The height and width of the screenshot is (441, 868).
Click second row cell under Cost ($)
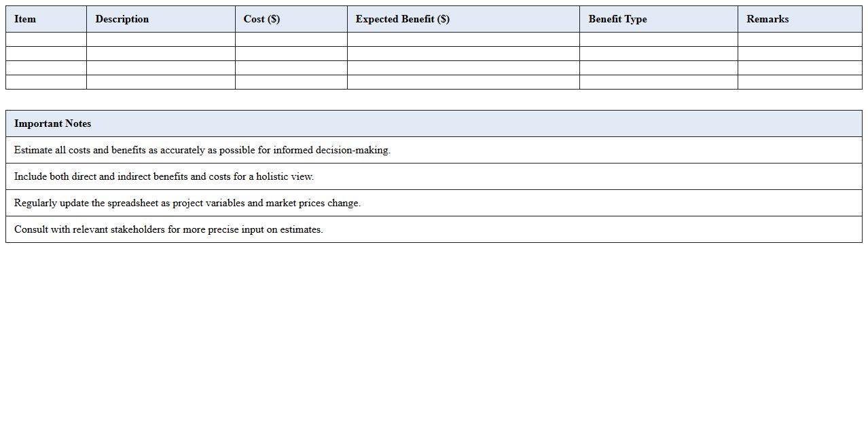point(291,54)
